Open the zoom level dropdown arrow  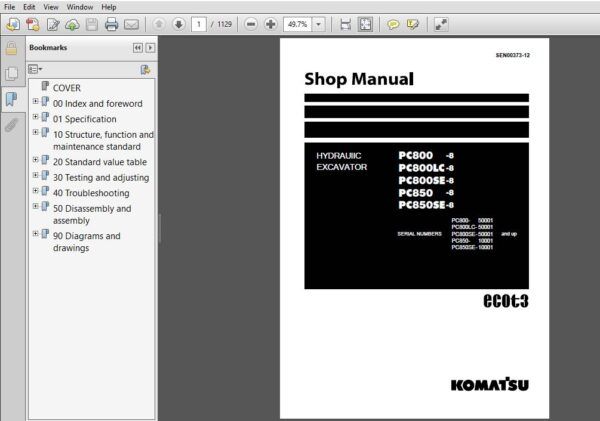click(x=318, y=24)
